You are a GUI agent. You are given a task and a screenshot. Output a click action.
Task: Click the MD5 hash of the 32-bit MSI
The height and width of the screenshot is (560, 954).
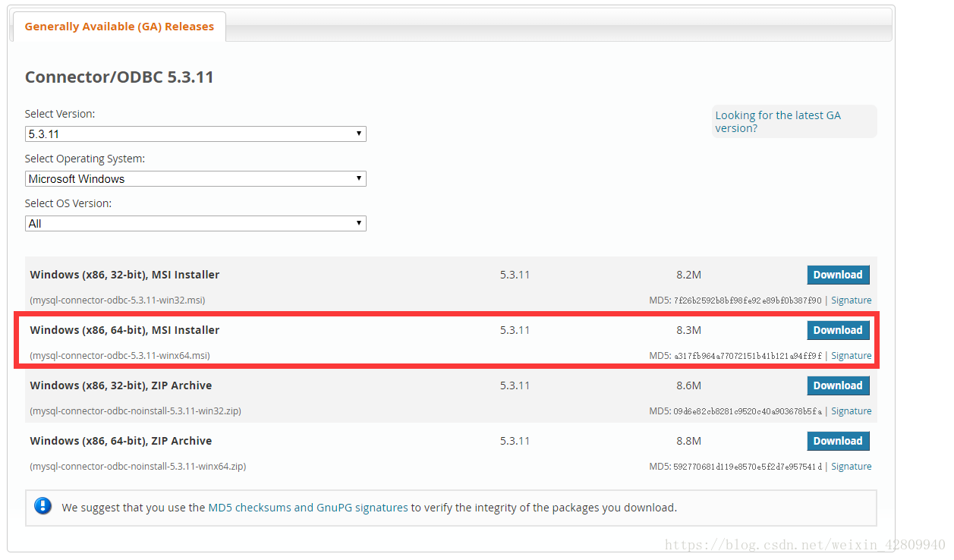(748, 300)
